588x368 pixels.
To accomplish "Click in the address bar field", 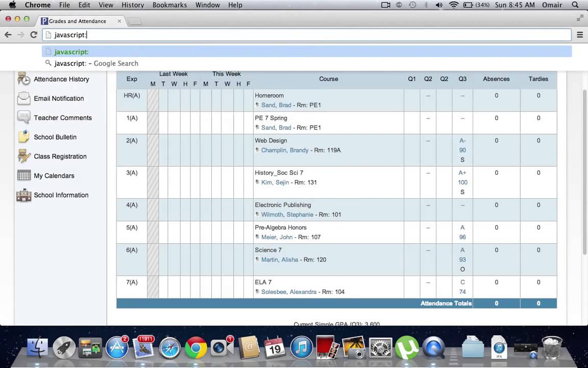I will tap(307, 35).
